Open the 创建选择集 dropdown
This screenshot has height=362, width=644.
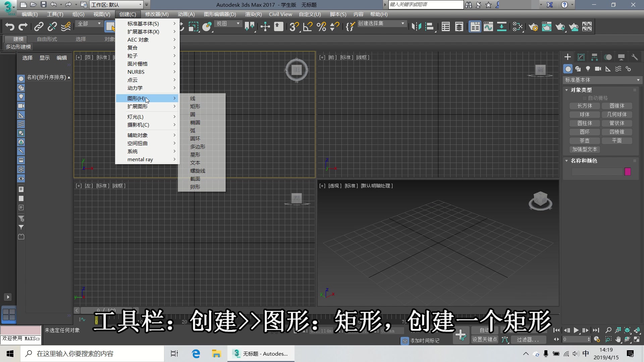click(x=381, y=23)
